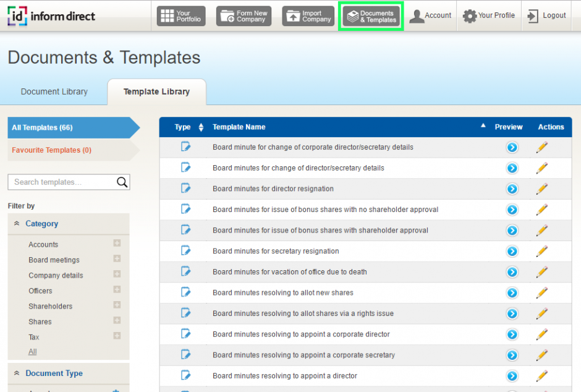Viewport: 581px width, 392px height.
Task: Select Favourite Templates (0) filter
Action: [51, 150]
